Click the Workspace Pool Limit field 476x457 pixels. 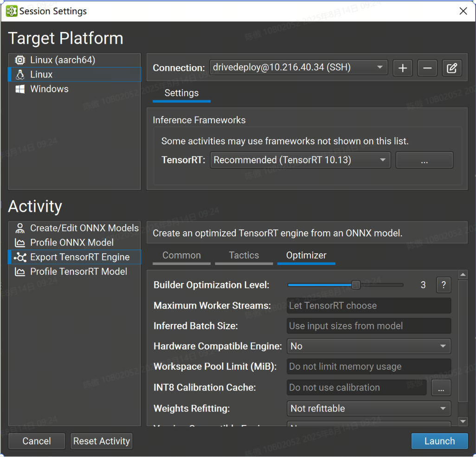click(369, 367)
